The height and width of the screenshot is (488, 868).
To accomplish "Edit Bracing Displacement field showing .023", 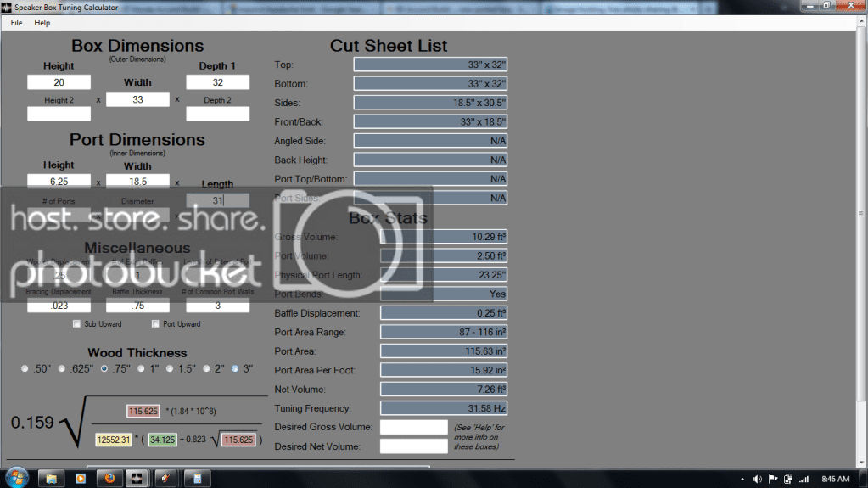I will tap(59, 306).
